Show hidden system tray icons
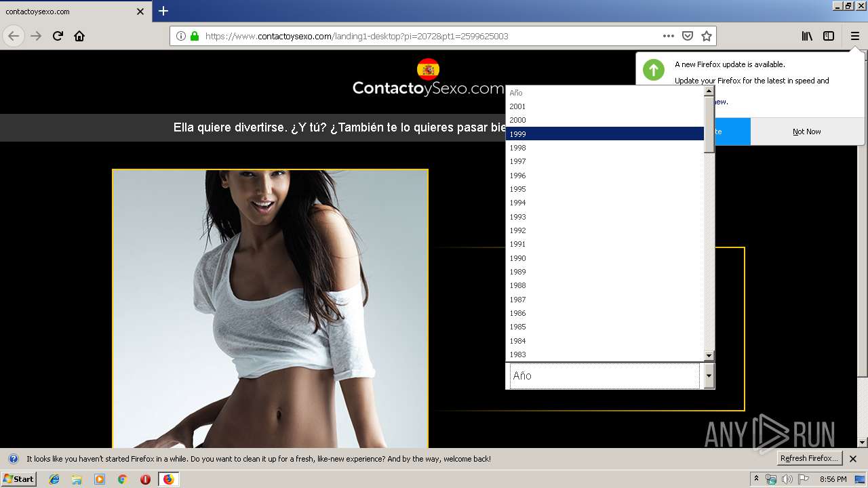 click(756, 479)
